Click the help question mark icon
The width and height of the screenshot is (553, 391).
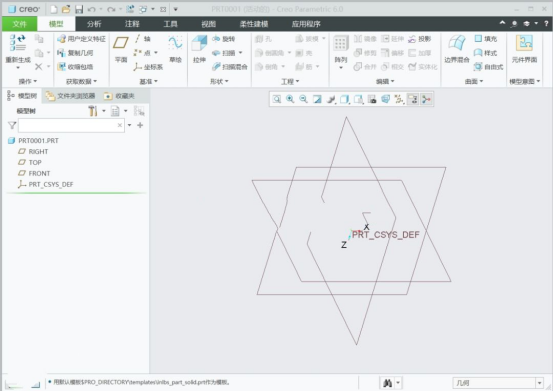click(546, 24)
